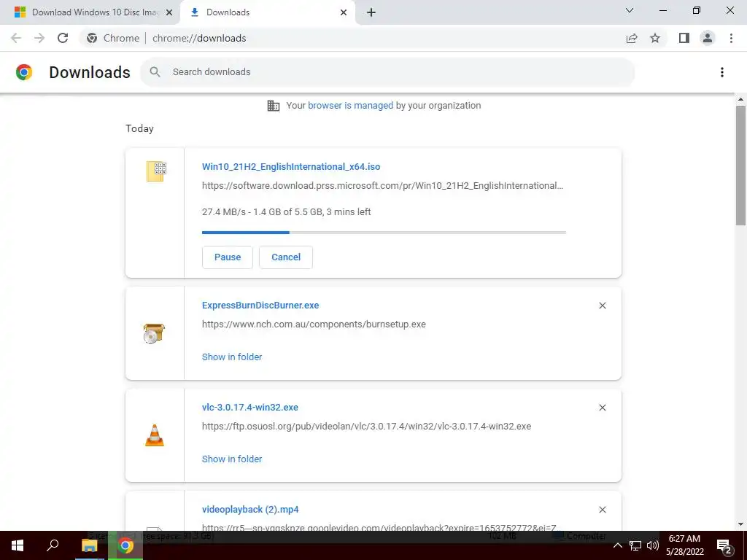Viewport: 747px width, 560px height.
Task: Go back using the browser back arrow
Action: coord(16,38)
